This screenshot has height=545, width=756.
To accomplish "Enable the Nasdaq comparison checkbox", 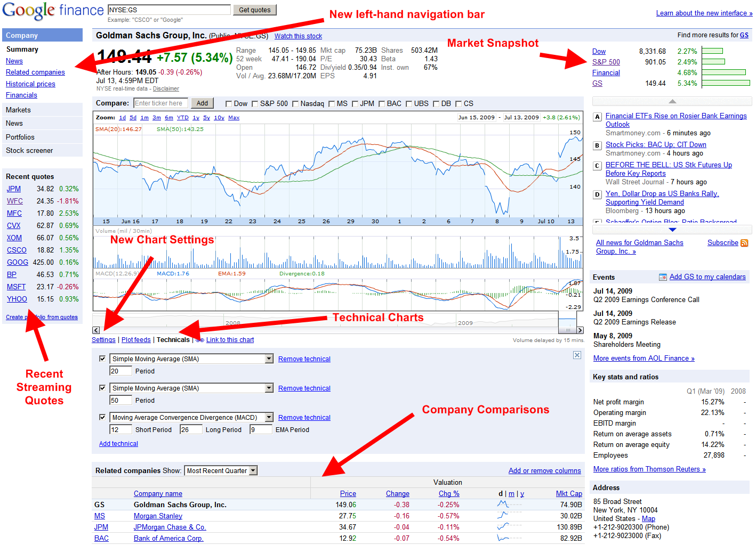I will pyautogui.click(x=295, y=104).
